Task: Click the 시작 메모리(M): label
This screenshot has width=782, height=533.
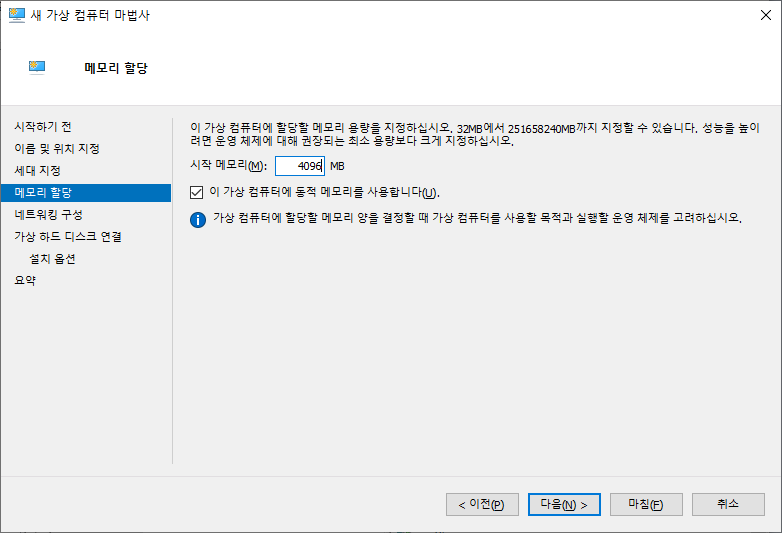Action: (228, 166)
